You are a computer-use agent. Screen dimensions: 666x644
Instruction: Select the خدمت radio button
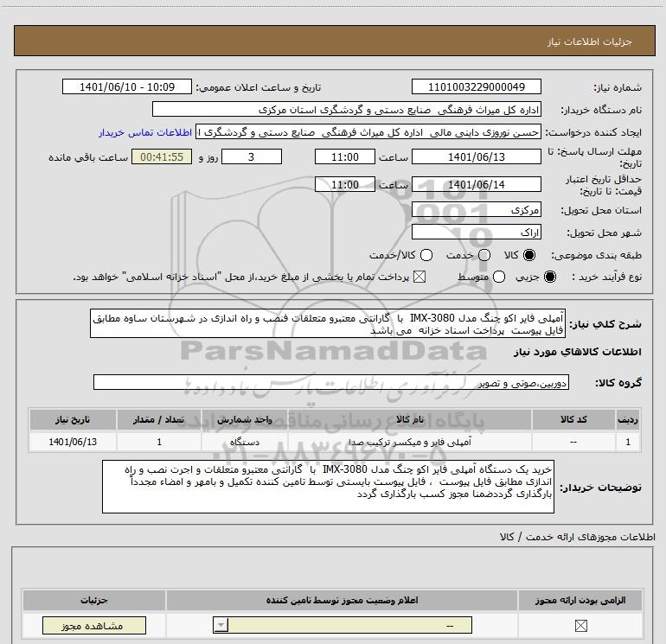point(484,255)
